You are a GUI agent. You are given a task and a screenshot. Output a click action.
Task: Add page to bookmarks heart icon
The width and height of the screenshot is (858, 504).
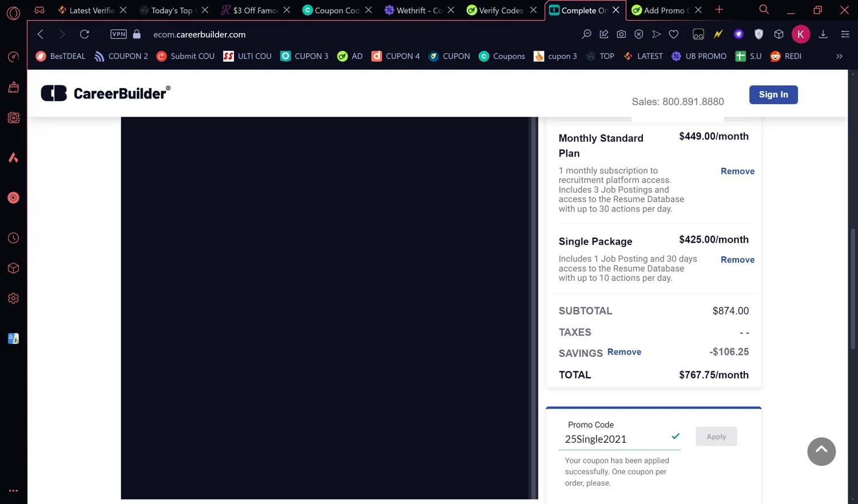(x=674, y=34)
